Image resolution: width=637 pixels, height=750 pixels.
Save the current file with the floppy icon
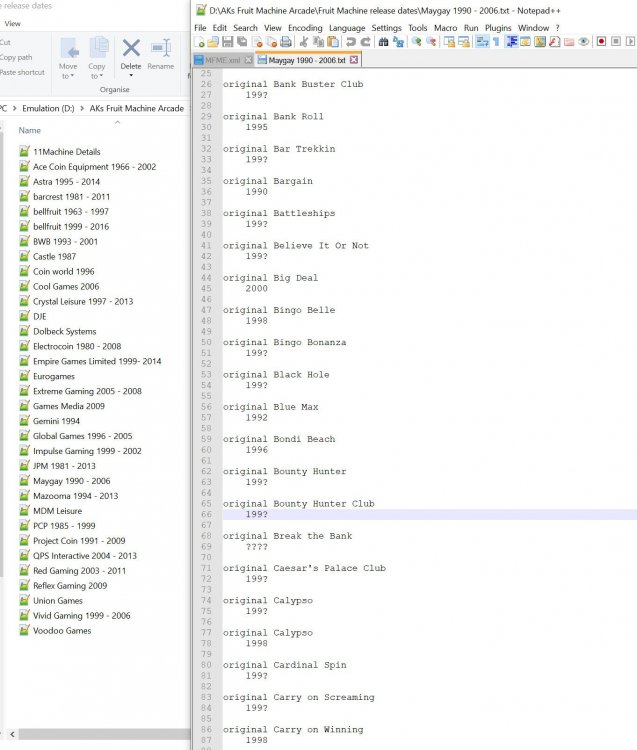pyautogui.click(x=228, y=42)
